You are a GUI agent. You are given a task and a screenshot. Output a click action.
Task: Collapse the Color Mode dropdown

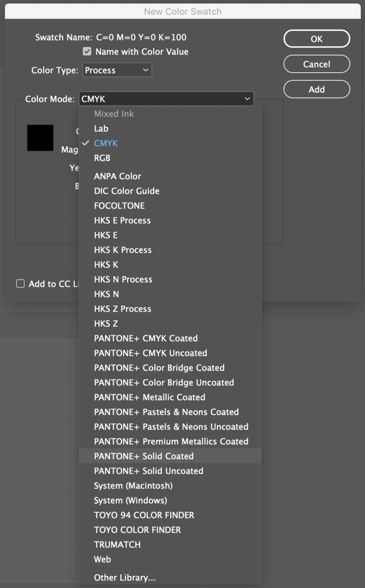[166, 99]
